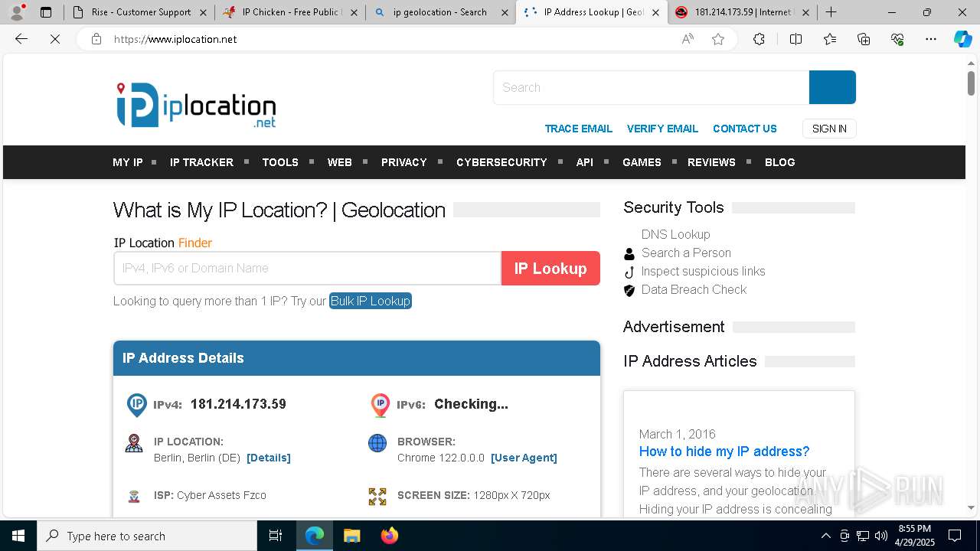980x551 pixels.
Task: Click the IPv6 map pin icon
Action: (x=380, y=405)
